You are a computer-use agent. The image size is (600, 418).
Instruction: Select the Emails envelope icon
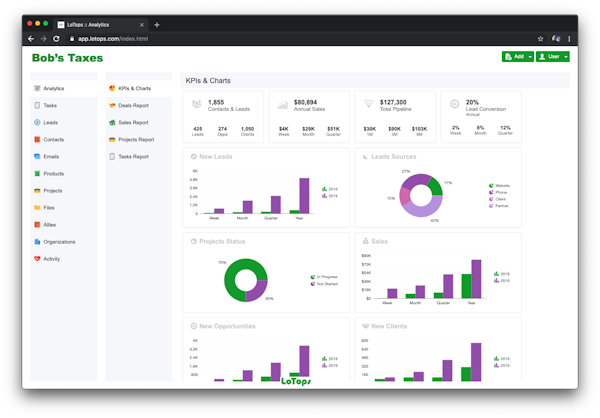coord(37,156)
